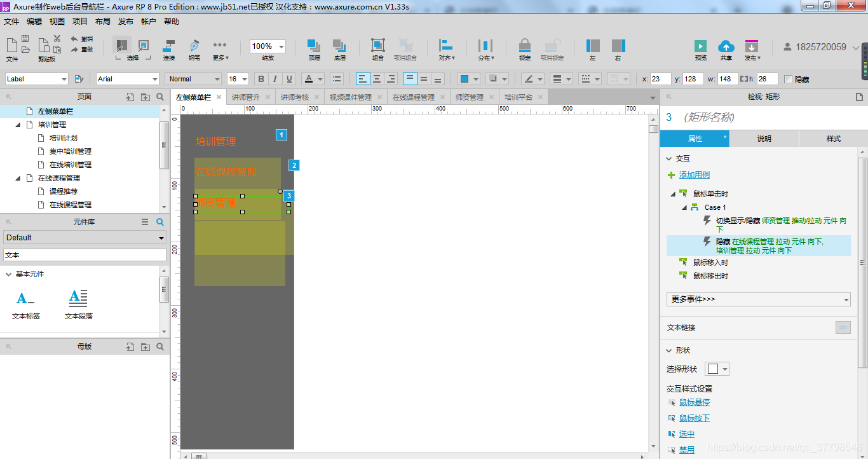Collapse the 交互 section
This screenshot has width=868, height=459.
point(669,158)
